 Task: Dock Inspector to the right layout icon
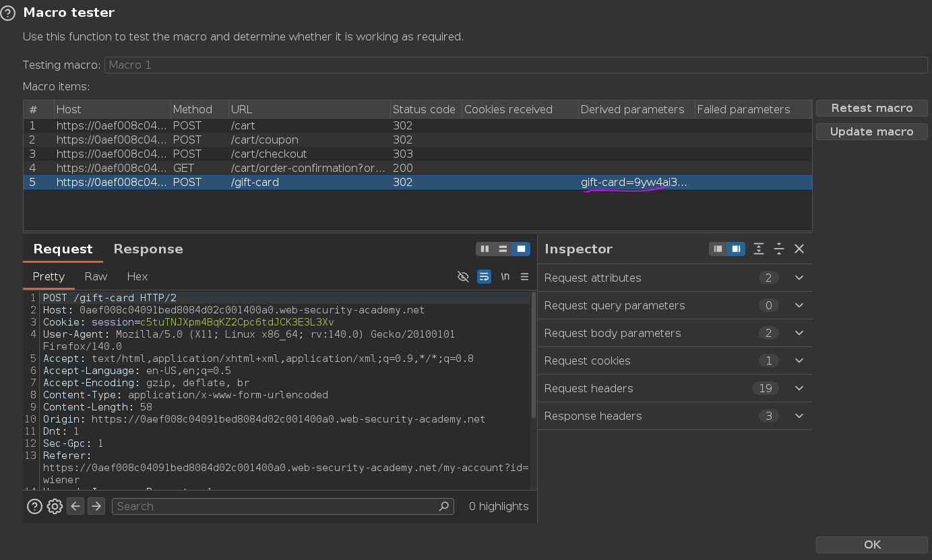[x=736, y=249]
